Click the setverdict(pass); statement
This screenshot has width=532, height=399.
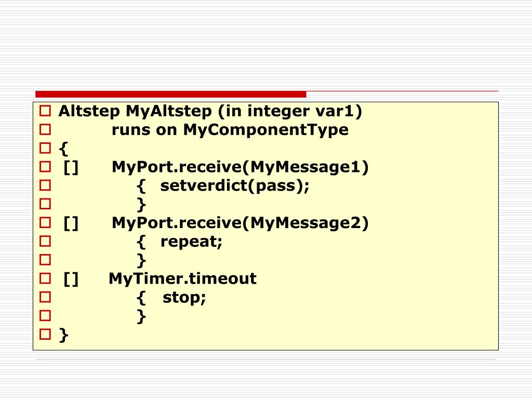click(235, 186)
